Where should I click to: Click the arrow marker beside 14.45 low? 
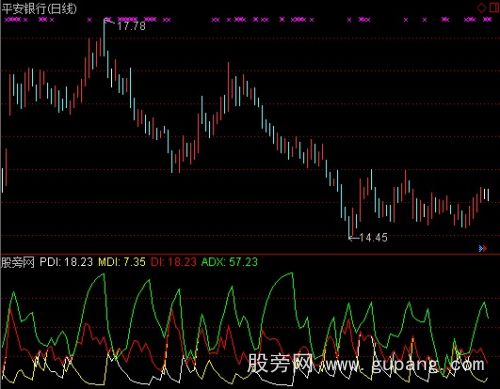(x=353, y=238)
